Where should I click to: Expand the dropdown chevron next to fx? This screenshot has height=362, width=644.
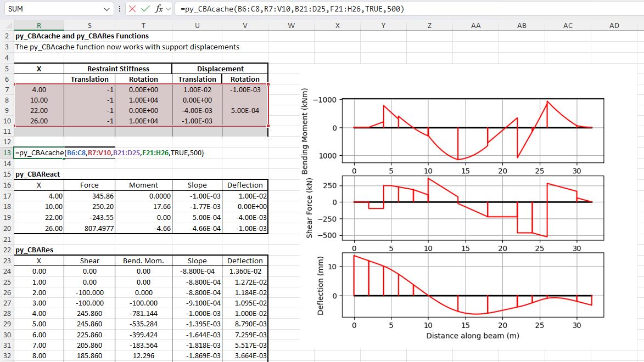167,9
